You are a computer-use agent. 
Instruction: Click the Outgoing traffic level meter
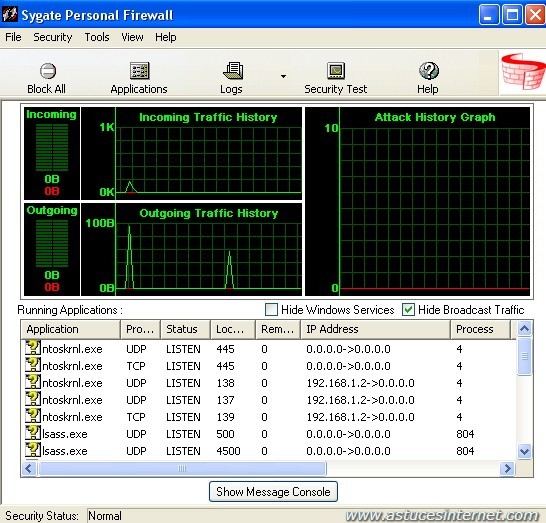pyautogui.click(x=52, y=243)
